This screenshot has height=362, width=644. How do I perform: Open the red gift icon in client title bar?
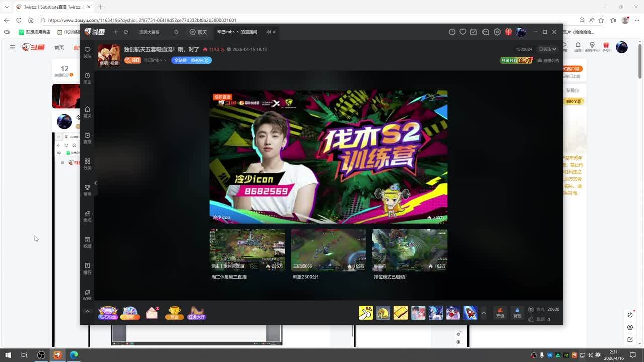pos(509,32)
